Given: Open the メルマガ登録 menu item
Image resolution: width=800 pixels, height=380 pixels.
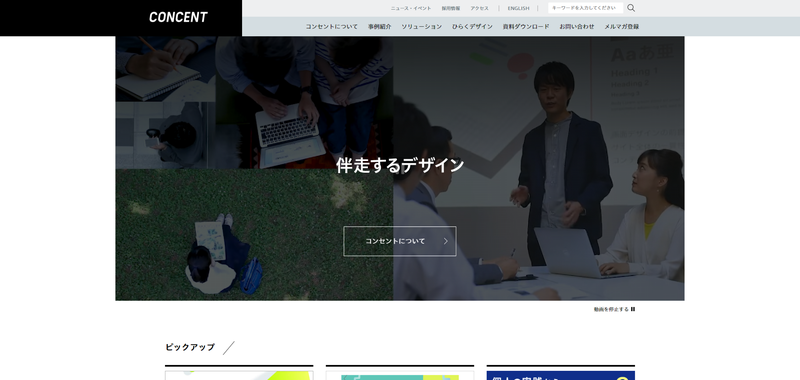Looking at the screenshot, I should click(621, 27).
